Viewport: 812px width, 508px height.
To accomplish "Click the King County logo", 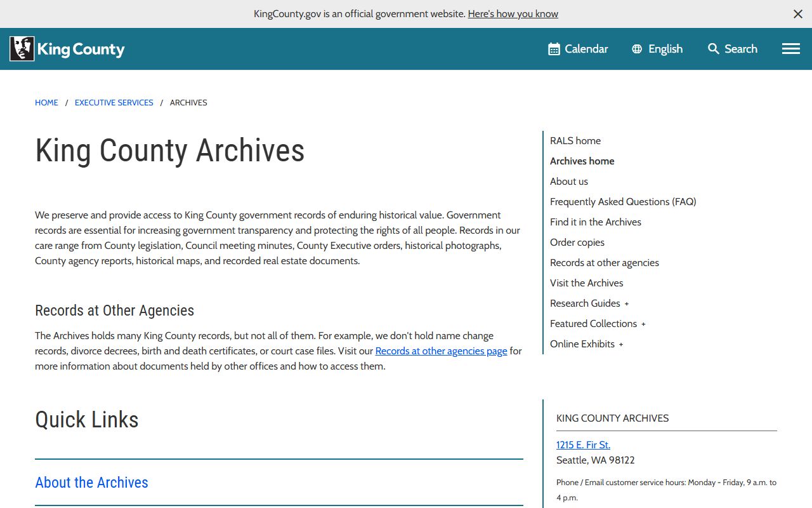I will (x=67, y=49).
